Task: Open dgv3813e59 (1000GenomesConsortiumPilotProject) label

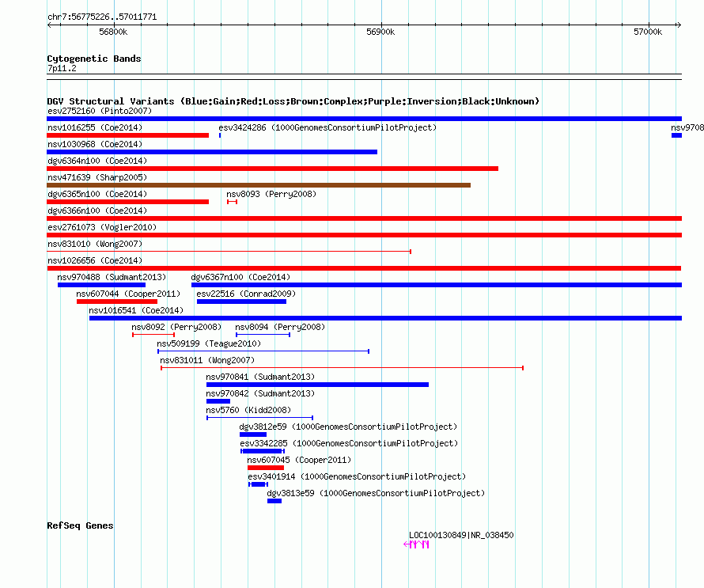Action: (376, 493)
